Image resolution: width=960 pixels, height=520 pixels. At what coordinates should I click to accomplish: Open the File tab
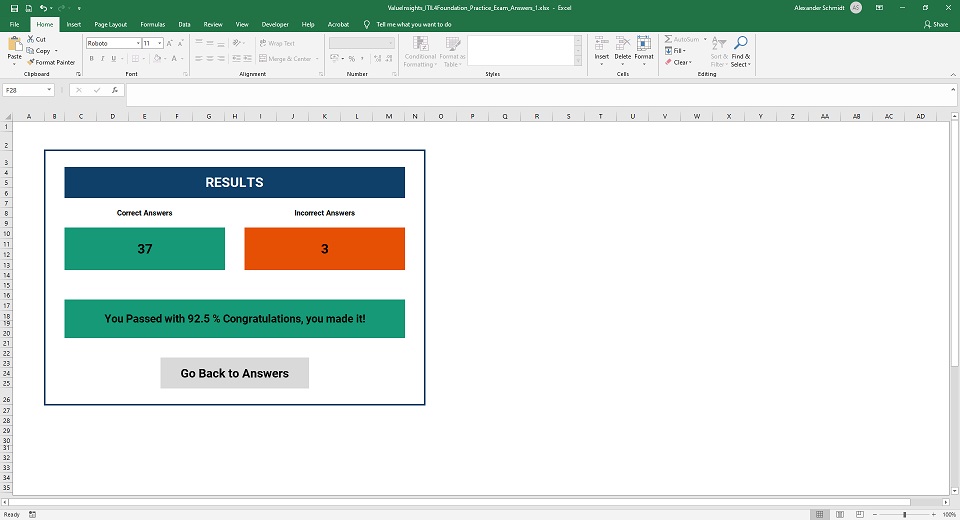click(15, 24)
